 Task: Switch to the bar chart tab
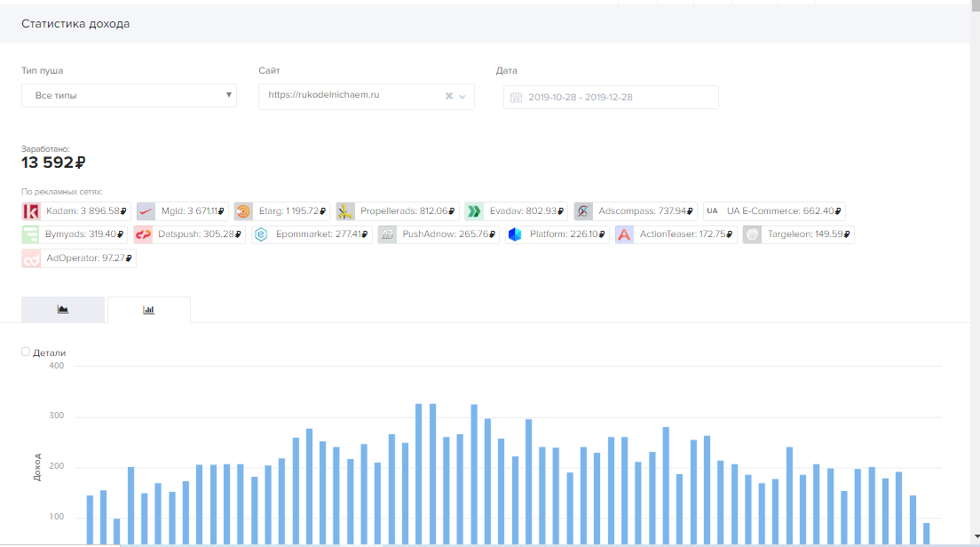148,310
